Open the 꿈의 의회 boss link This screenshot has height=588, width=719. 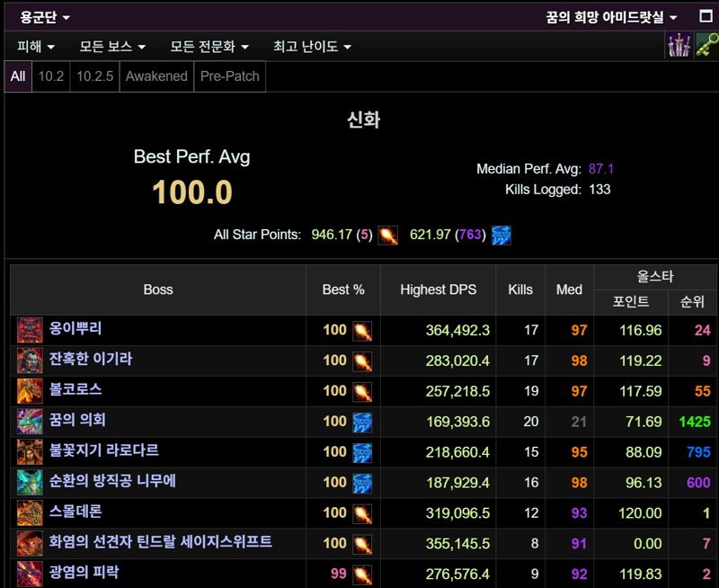click(x=77, y=420)
